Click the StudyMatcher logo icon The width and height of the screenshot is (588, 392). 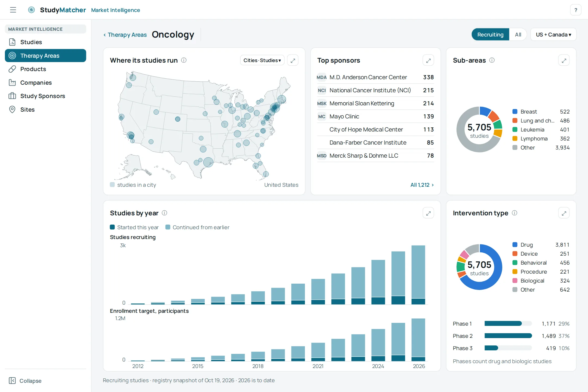coord(32,10)
